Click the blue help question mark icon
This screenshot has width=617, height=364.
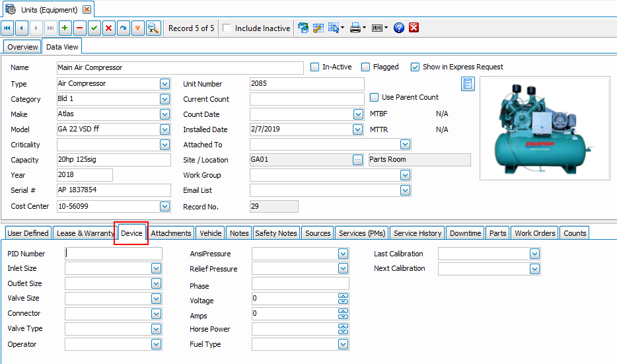398,28
